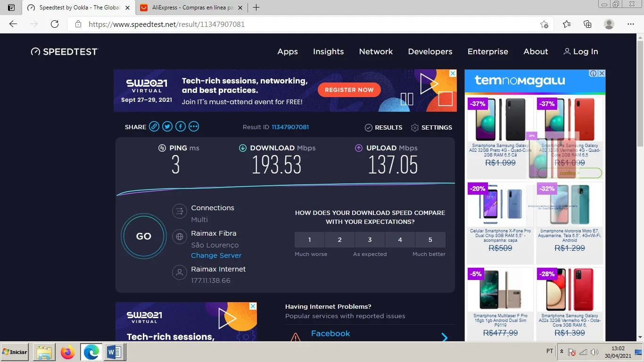Refresh the Speedtest page
The height and width of the screenshot is (362, 644).
(55, 24)
